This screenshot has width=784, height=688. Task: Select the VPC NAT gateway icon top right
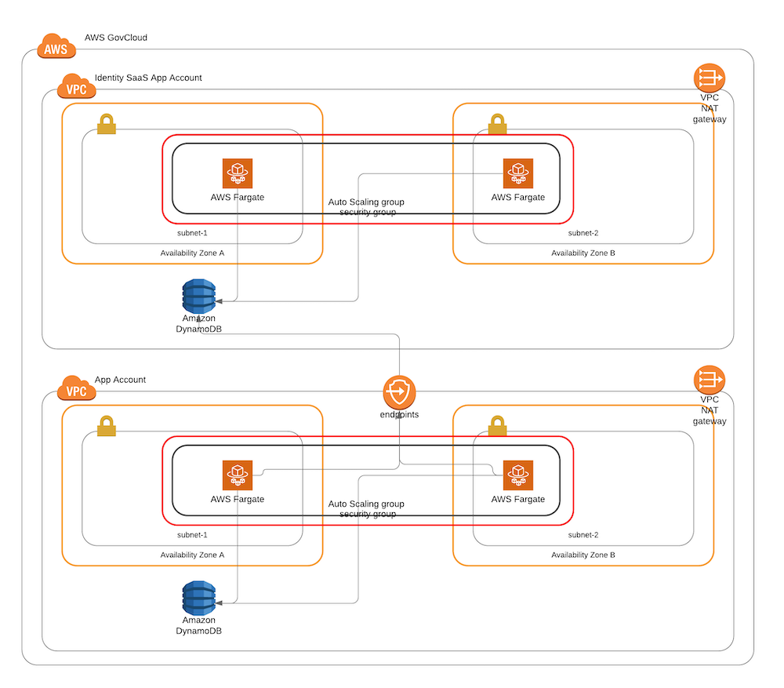[709, 77]
